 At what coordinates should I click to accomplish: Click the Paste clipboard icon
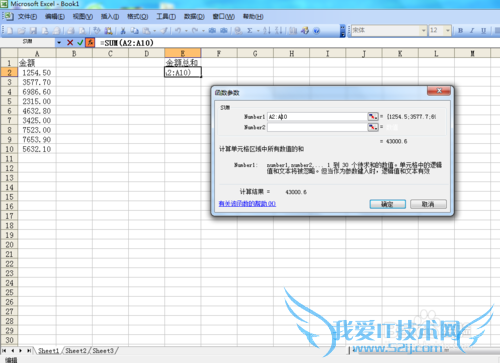click(x=146, y=31)
